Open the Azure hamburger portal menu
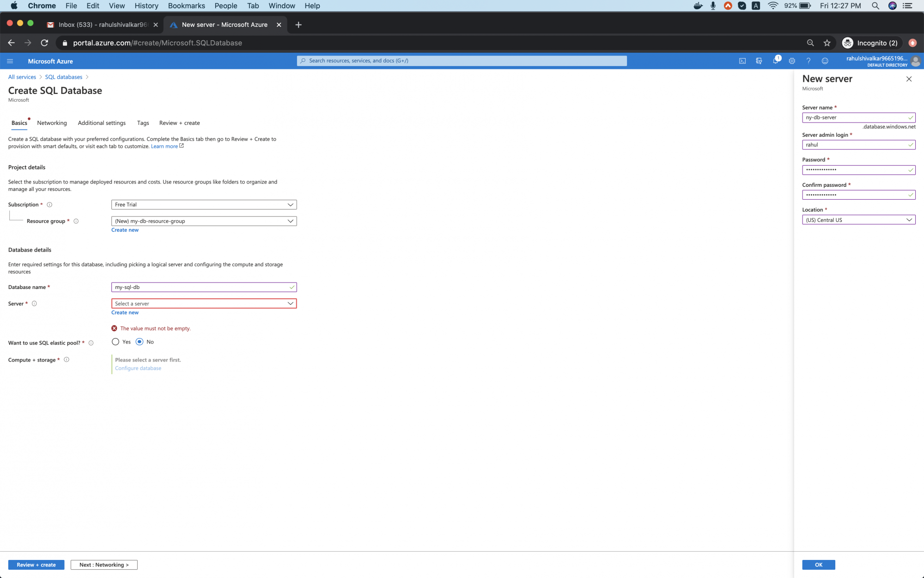This screenshot has height=578, width=924. point(10,61)
